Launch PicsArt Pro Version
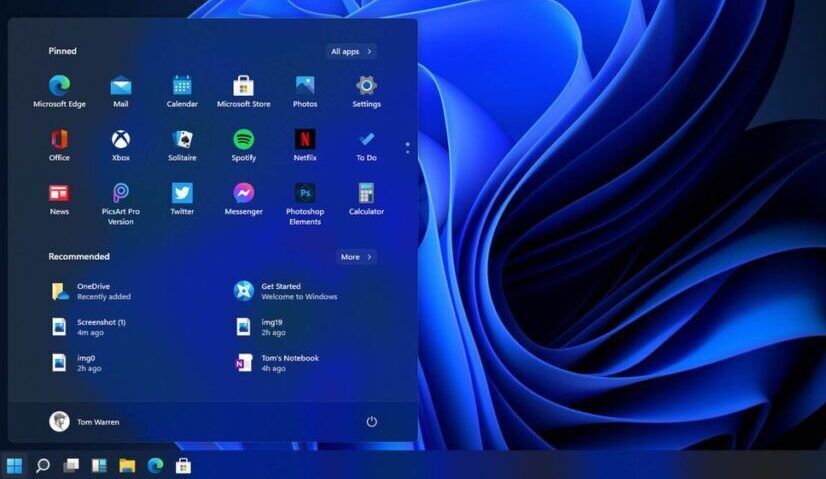The image size is (826, 479). coord(121,204)
